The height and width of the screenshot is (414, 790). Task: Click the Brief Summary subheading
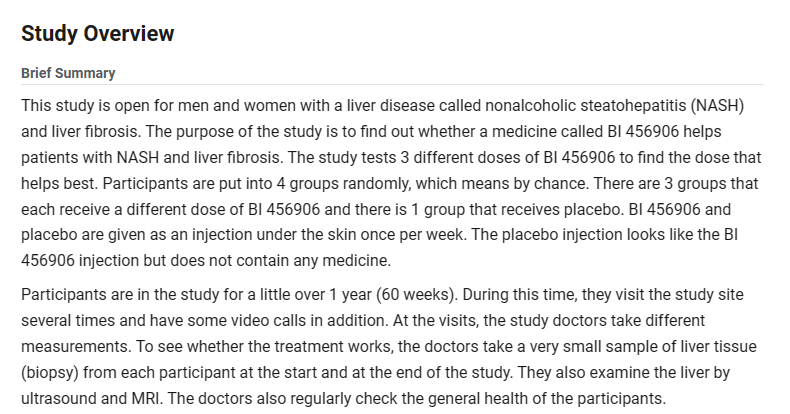point(68,73)
